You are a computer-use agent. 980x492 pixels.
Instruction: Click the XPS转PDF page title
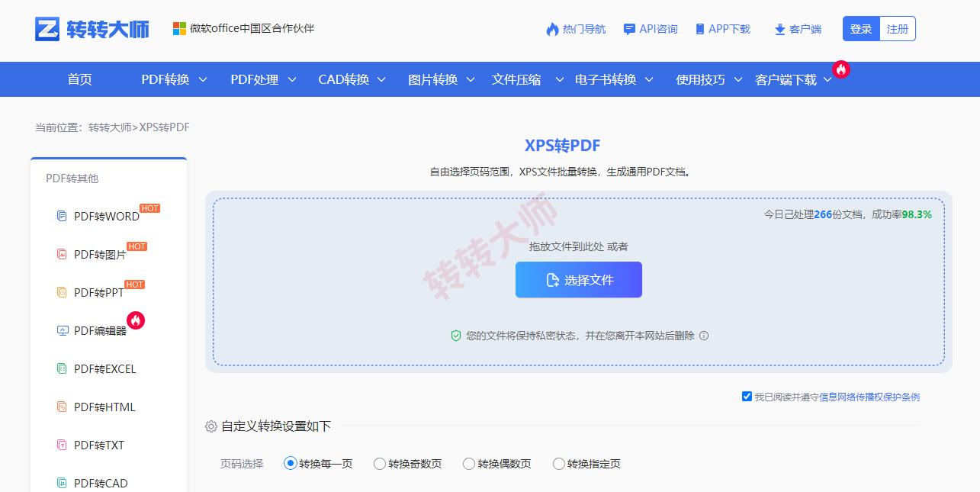(563, 145)
